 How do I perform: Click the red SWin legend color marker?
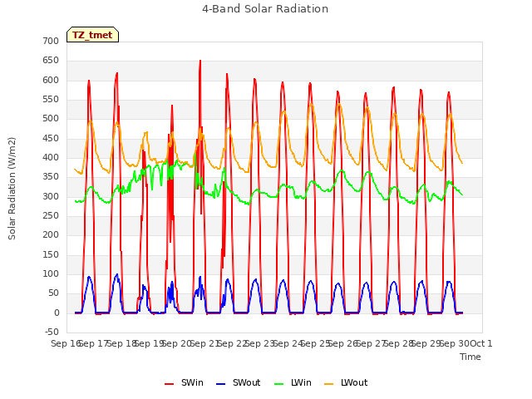(169, 384)
